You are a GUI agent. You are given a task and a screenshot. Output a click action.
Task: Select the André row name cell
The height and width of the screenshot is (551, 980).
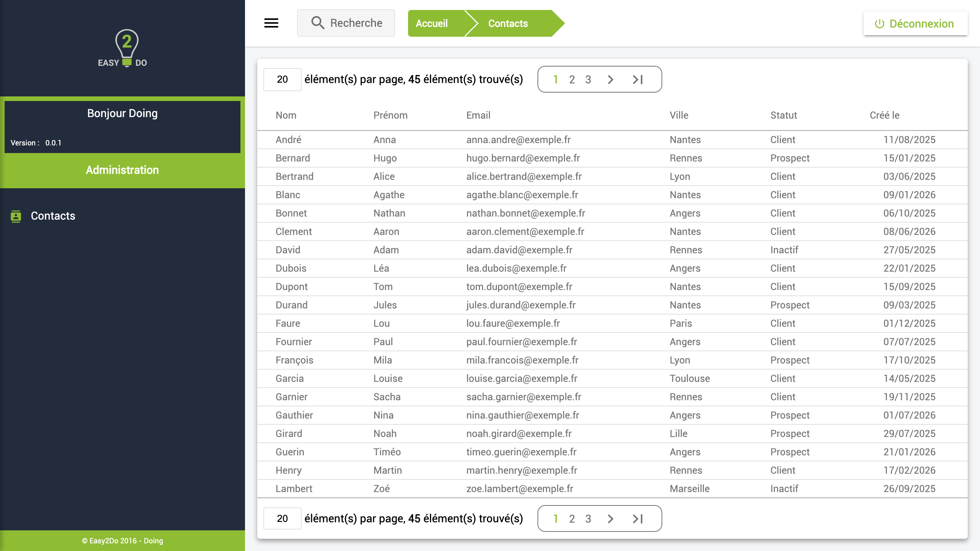coord(288,140)
